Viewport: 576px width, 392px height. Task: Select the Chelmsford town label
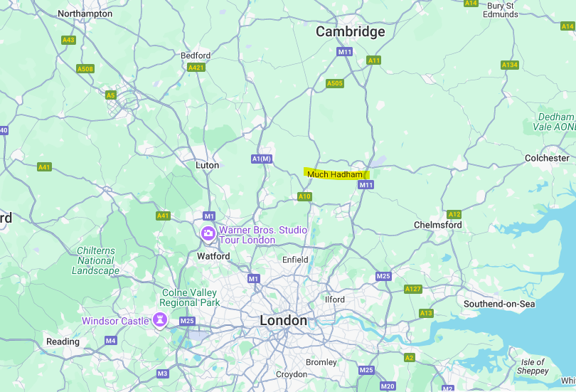point(438,225)
